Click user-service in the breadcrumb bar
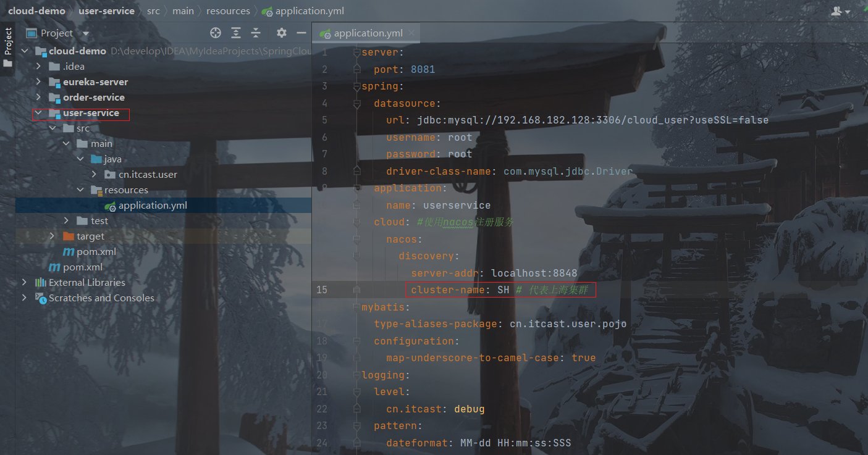This screenshot has width=868, height=455. coord(106,11)
